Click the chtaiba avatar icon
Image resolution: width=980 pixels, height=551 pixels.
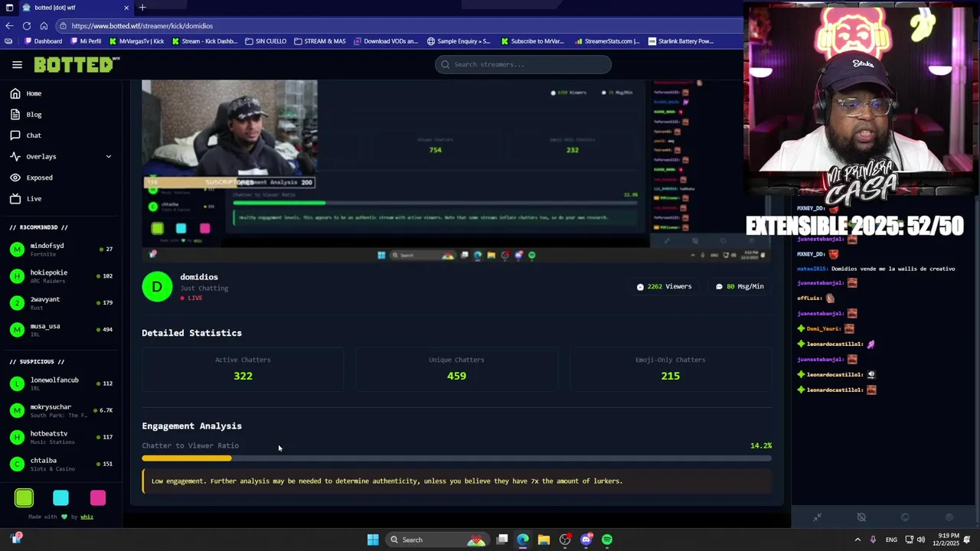click(17, 464)
